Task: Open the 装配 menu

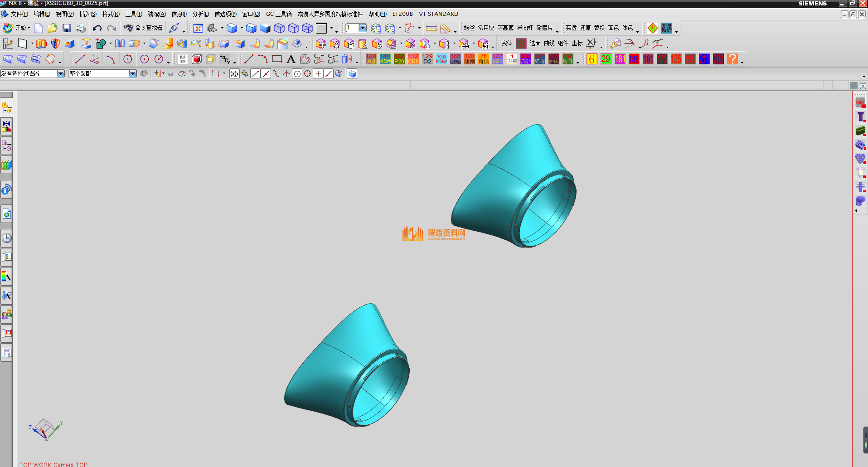Action: click(x=157, y=14)
